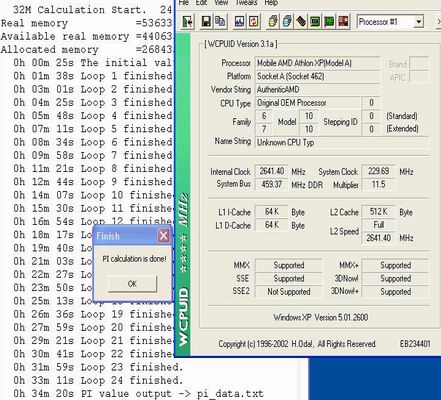Click the L2 Cache 512 K value
441x400 pixels.
[378, 212]
